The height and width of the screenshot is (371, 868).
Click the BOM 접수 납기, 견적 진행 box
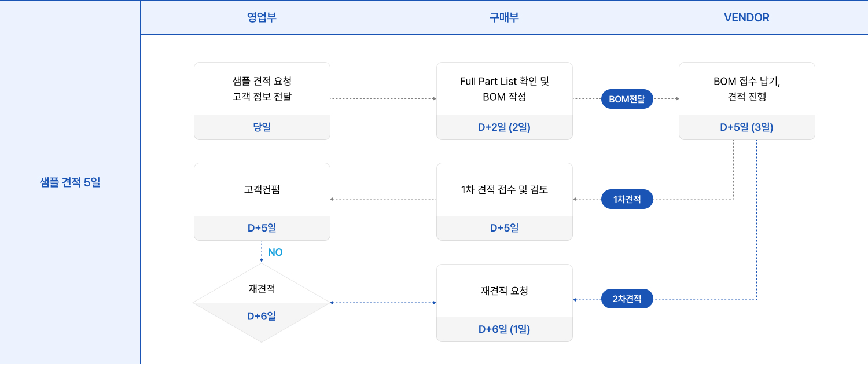[747, 101]
